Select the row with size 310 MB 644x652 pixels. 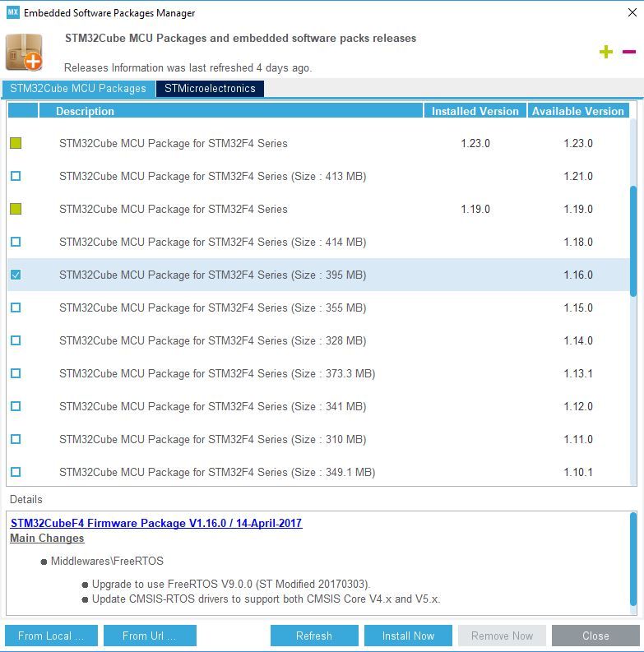pyautogui.click(x=318, y=439)
